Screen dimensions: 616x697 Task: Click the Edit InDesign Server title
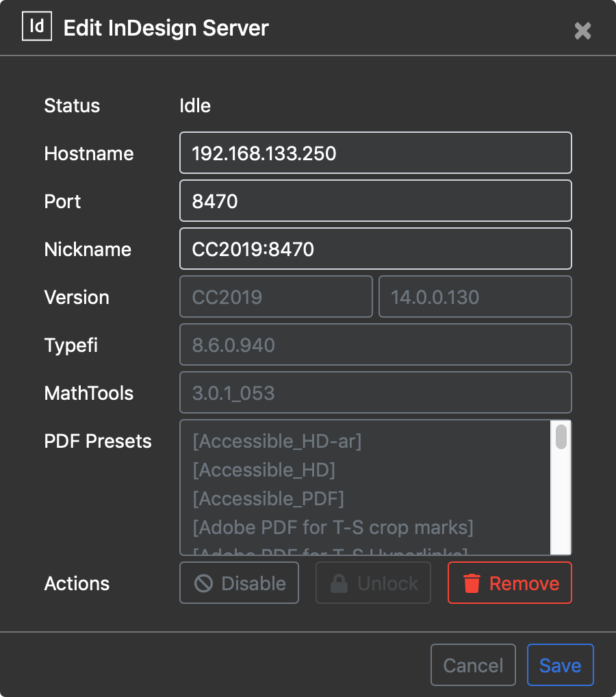[166, 28]
